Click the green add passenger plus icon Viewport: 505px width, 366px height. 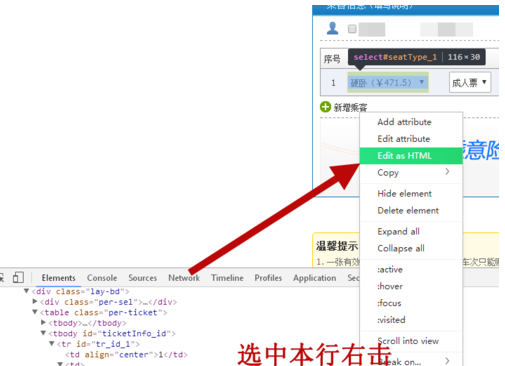click(325, 107)
